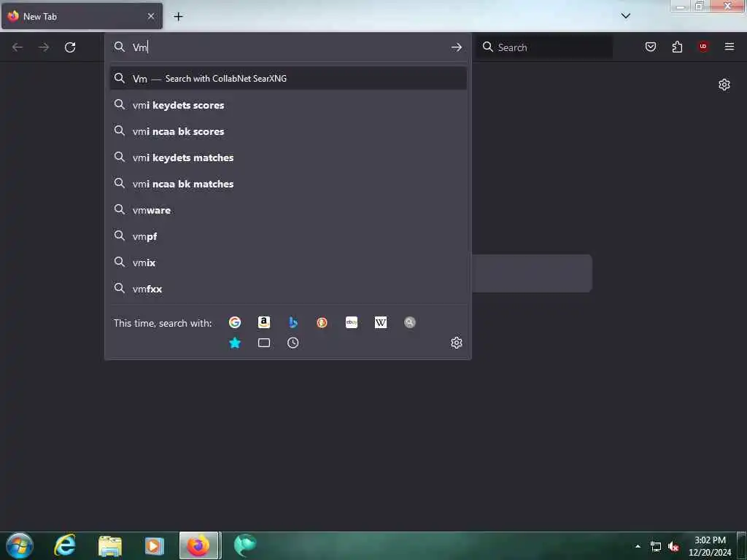
Task: Focus the Search box in the toolbar
Action: (544, 47)
